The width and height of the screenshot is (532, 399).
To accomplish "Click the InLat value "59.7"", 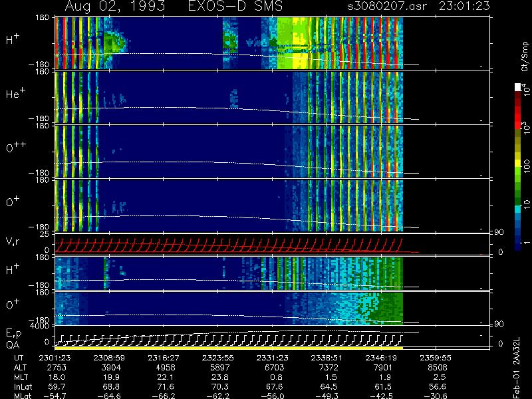I will (x=57, y=386).
